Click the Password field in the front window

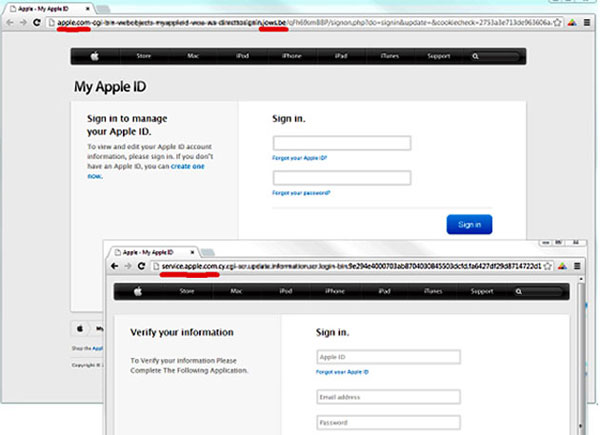pos(388,424)
